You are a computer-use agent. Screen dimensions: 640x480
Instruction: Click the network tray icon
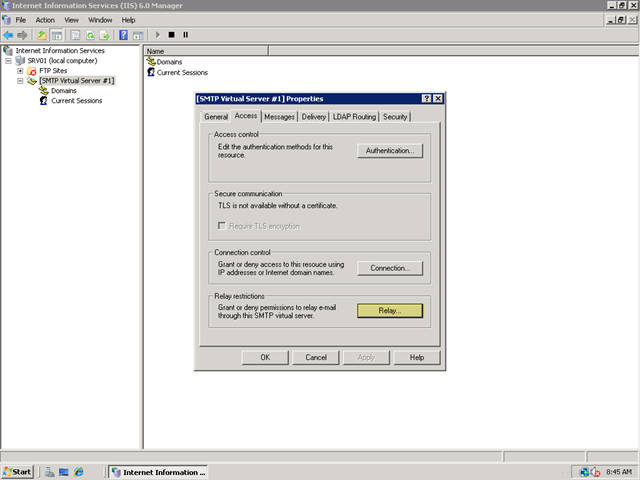(584, 472)
